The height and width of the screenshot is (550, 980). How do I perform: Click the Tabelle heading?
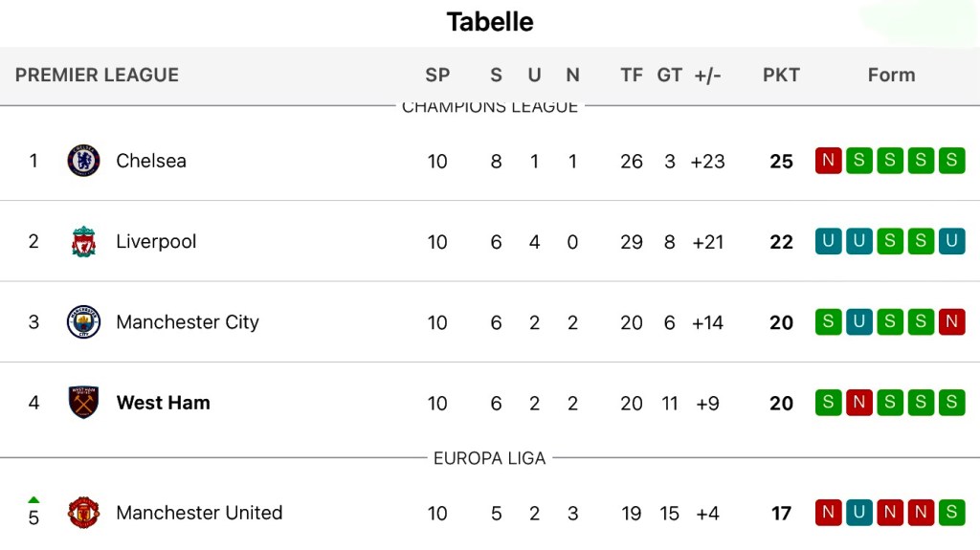[490, 22]
